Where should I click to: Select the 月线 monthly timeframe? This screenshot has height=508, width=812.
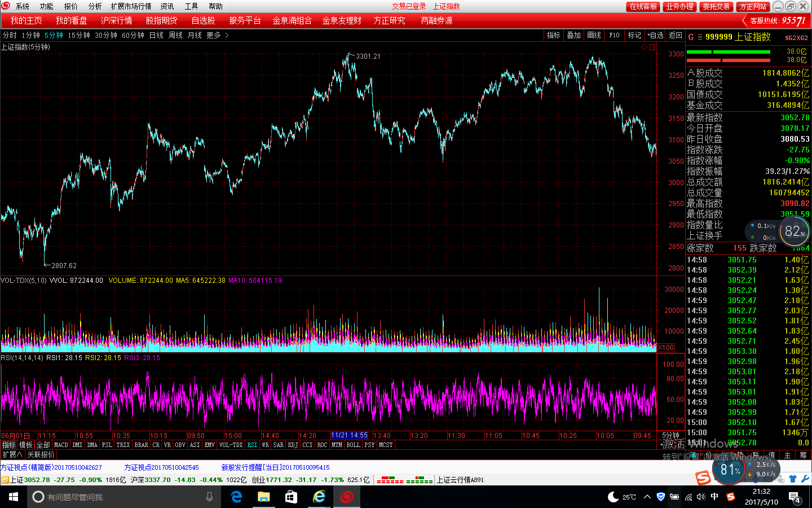(195, 35)
